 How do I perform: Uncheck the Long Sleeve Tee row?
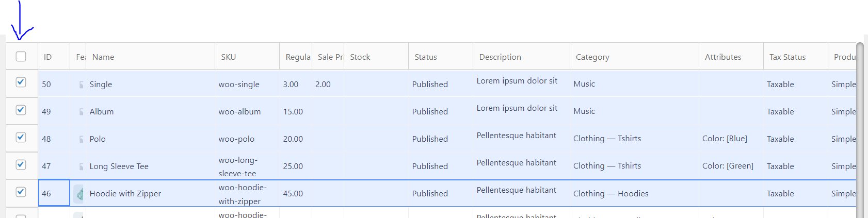(21, 164)
